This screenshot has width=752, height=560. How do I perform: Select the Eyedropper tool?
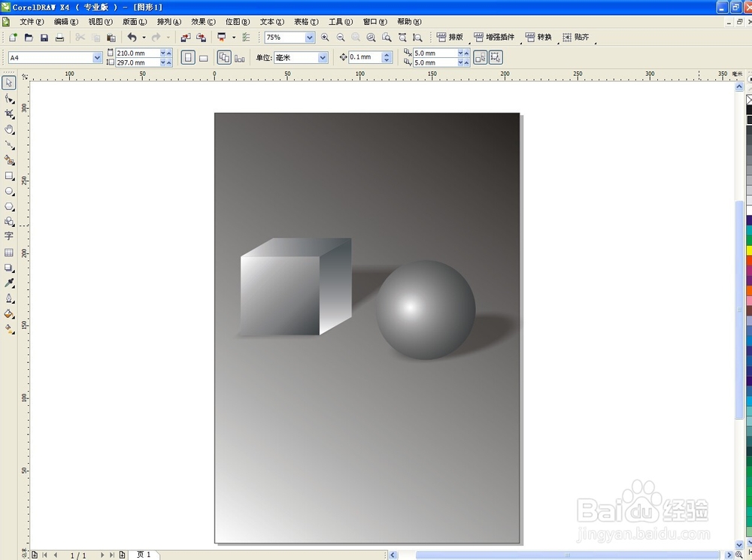(x=9, y=283)
